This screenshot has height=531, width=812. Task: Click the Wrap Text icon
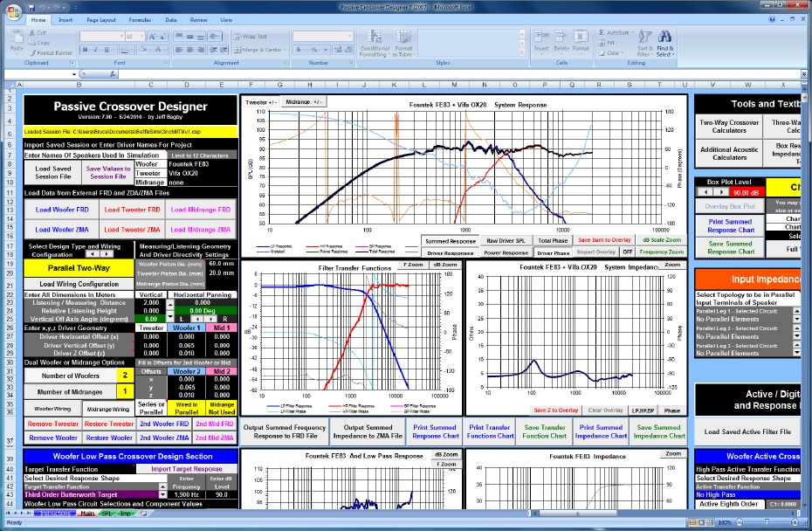(237, 37)
